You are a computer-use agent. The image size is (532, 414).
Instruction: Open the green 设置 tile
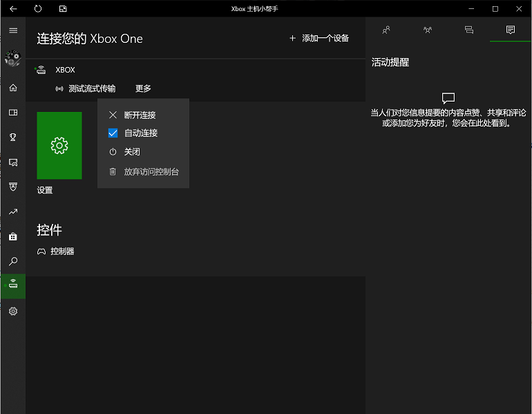click(59, 145)
